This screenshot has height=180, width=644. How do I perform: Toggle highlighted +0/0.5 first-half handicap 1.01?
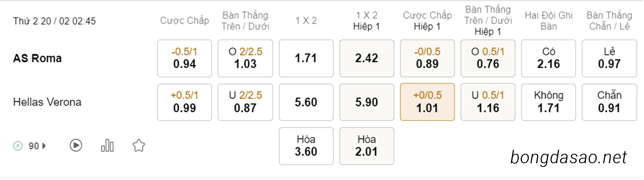pos(428,102)
